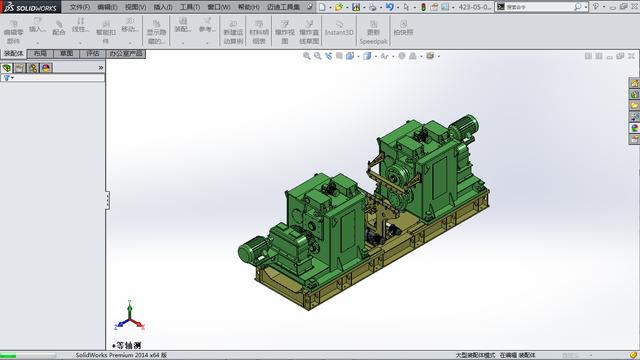Click the Edit Appearance sphere icon
Screen dimensions: 640x360
coord(402,56)
